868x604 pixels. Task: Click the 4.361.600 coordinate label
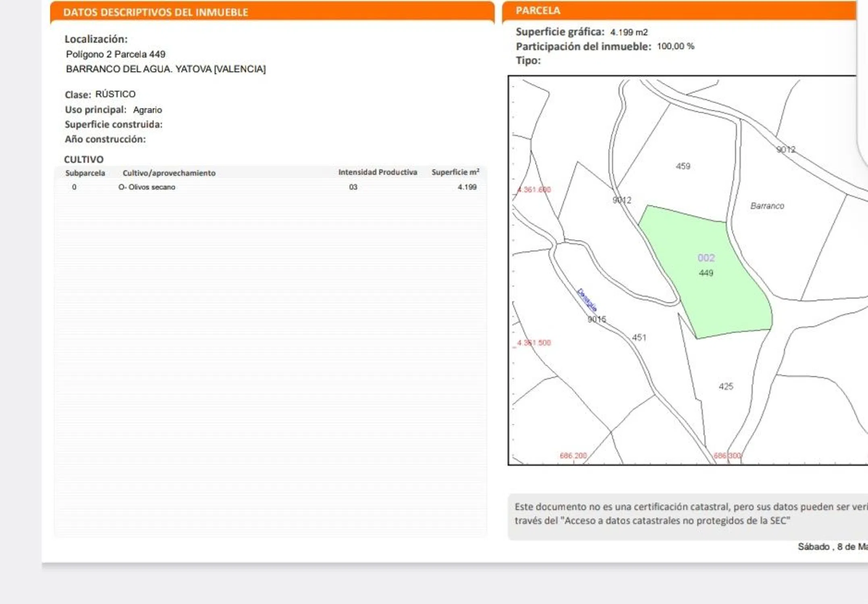click(x=534, y=189)
